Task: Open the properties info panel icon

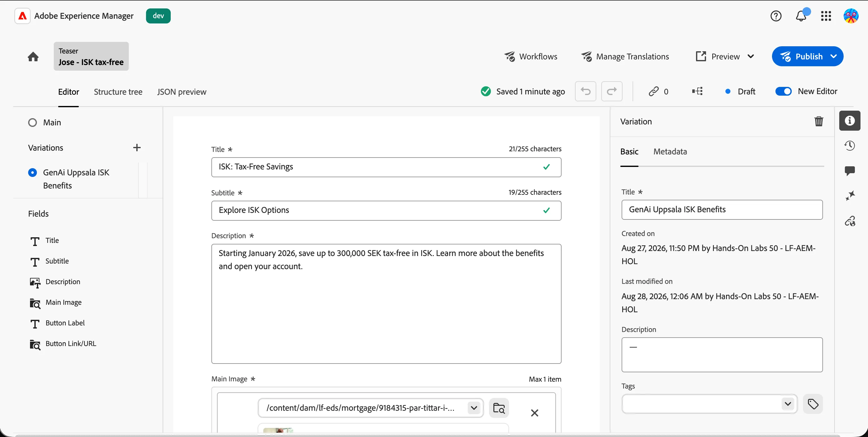Action: (850, 121)
